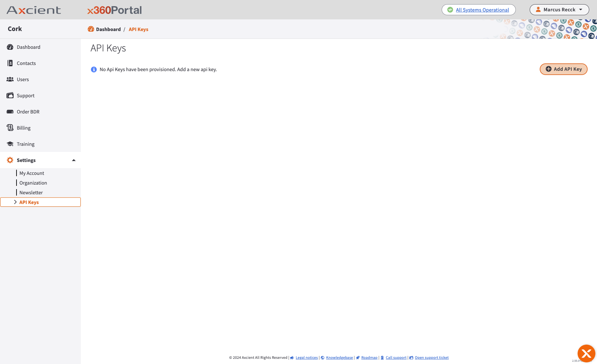
Task: Click the Users group icon
Action: click(x=10, y=79)
